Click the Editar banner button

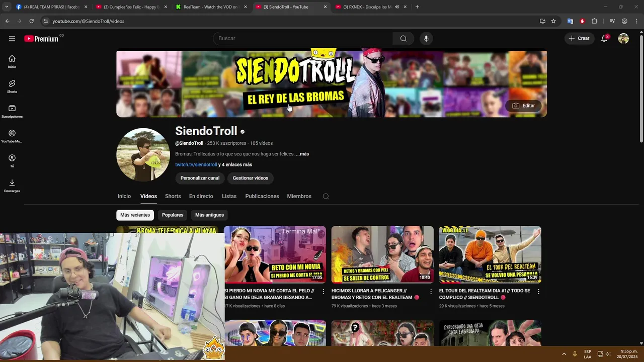pyautogui.click(x=524, y=106)
